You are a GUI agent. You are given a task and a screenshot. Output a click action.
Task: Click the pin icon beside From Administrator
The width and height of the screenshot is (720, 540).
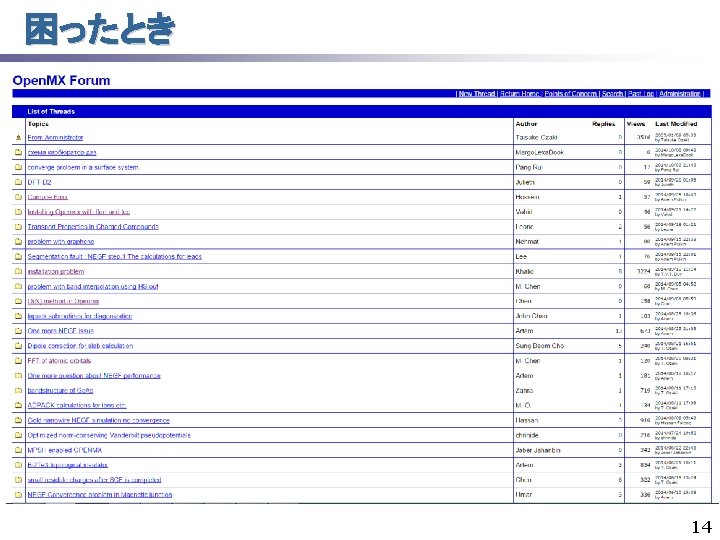click(18, 137)
